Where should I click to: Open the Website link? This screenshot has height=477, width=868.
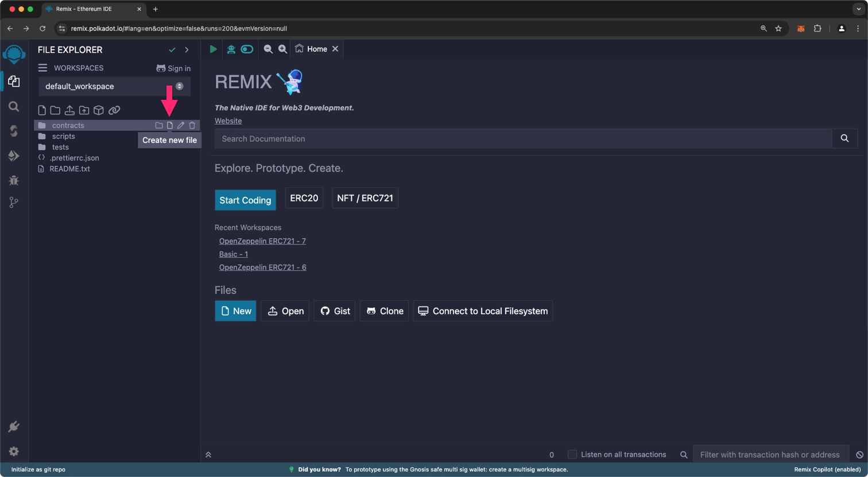228,121
